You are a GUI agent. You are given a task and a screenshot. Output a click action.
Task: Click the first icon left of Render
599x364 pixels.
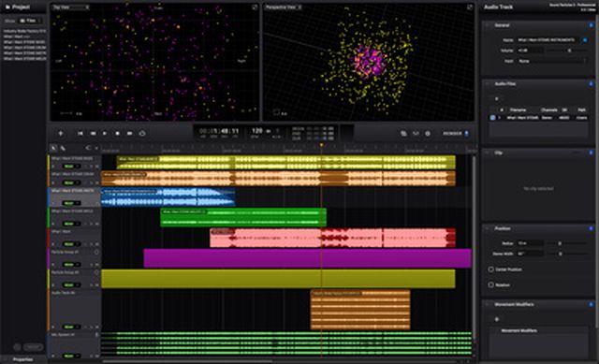coord(403,133)
